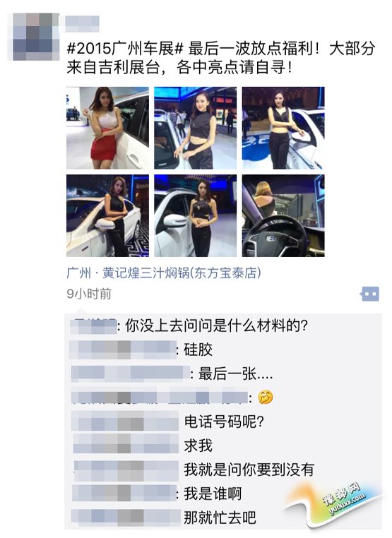Open the poster's blurred avatar
The image size is (392, 538).
click(33, 37)
